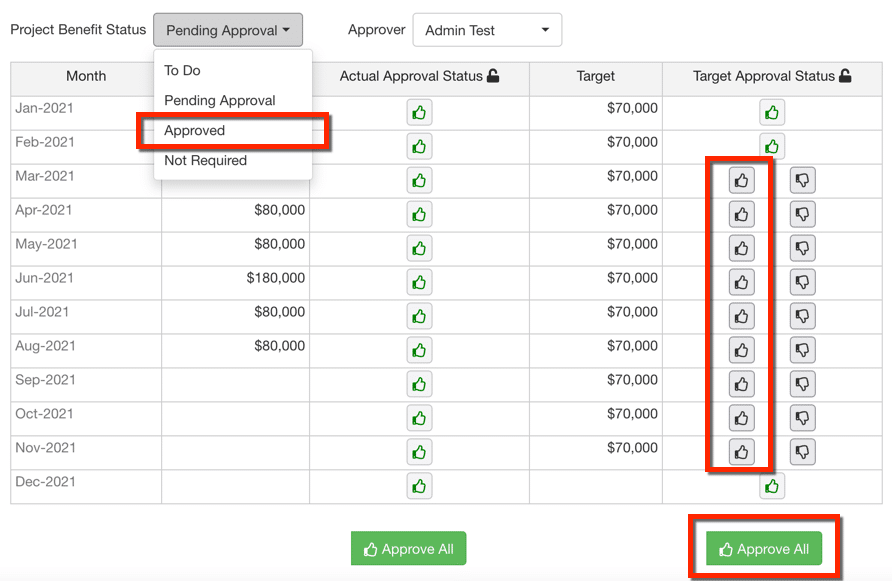
Task: Click thumbs-up for Mar-2021 target approval
Action: pyautogui.click(x=741, y=181)
